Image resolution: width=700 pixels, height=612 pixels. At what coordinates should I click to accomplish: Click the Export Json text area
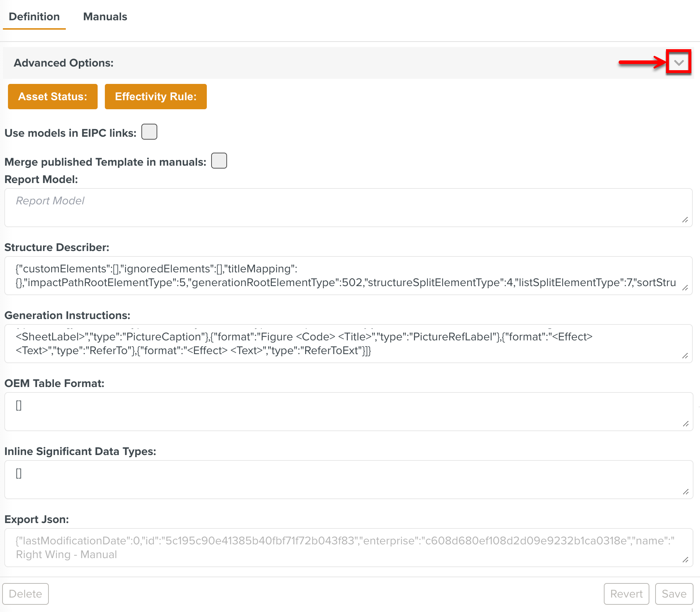point(349,548)
